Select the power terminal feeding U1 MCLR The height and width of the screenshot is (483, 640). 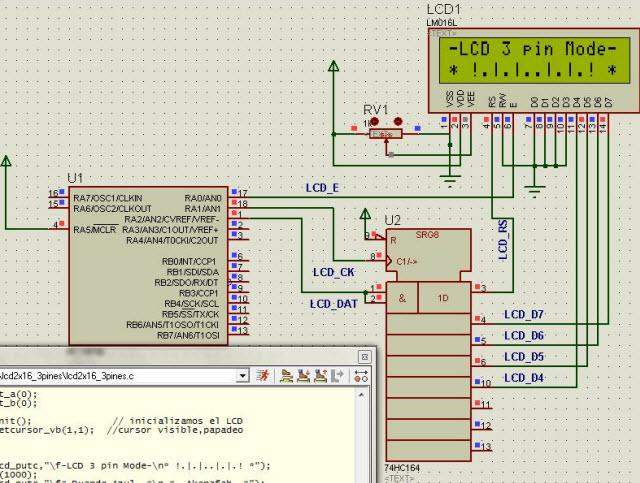(6, 161)
